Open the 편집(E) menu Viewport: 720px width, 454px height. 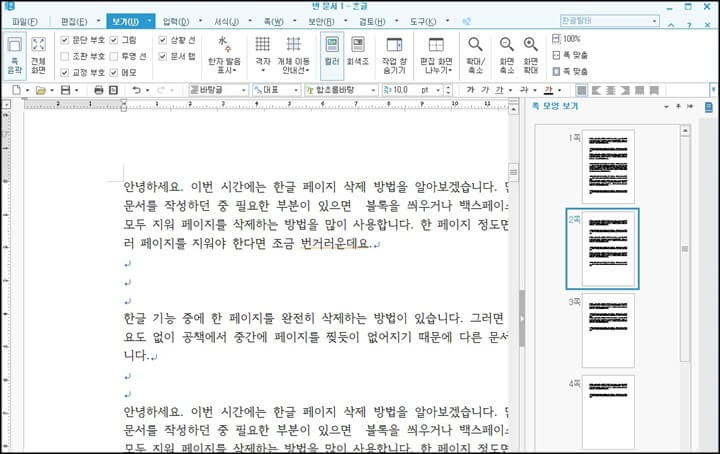point(74,22)
